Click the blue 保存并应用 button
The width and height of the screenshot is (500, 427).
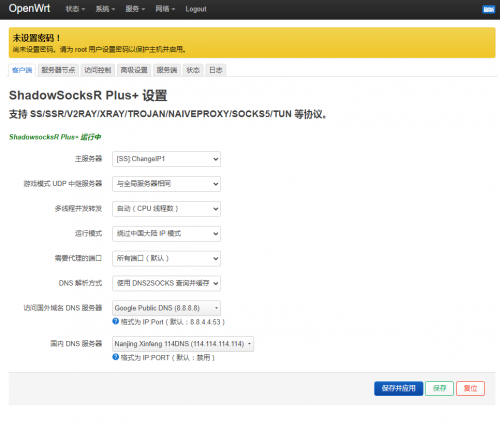click(x=399, y=388)
